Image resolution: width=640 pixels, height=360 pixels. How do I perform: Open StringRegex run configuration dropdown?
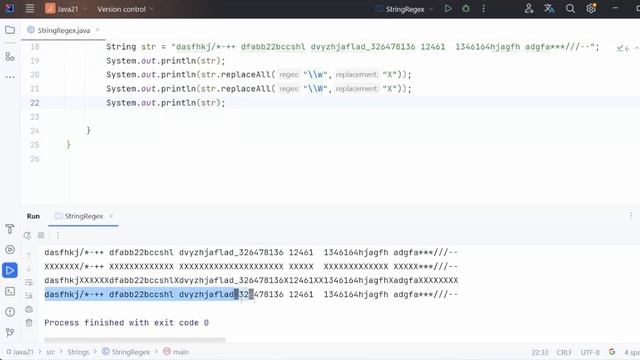(404, 9)
